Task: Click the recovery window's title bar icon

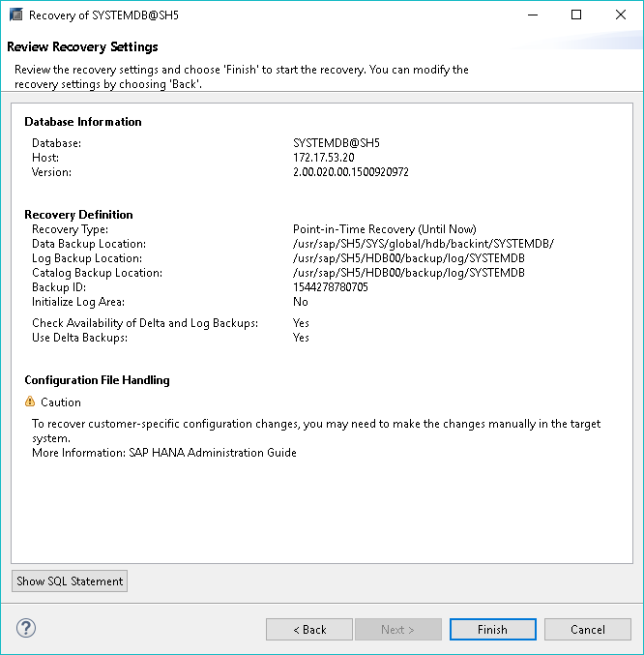Action: (x=15, y=15)
